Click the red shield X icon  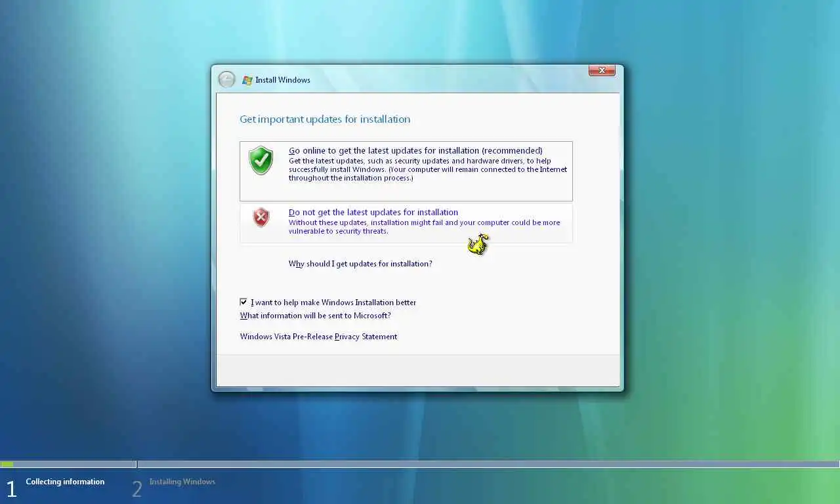(x=261, y=217)
